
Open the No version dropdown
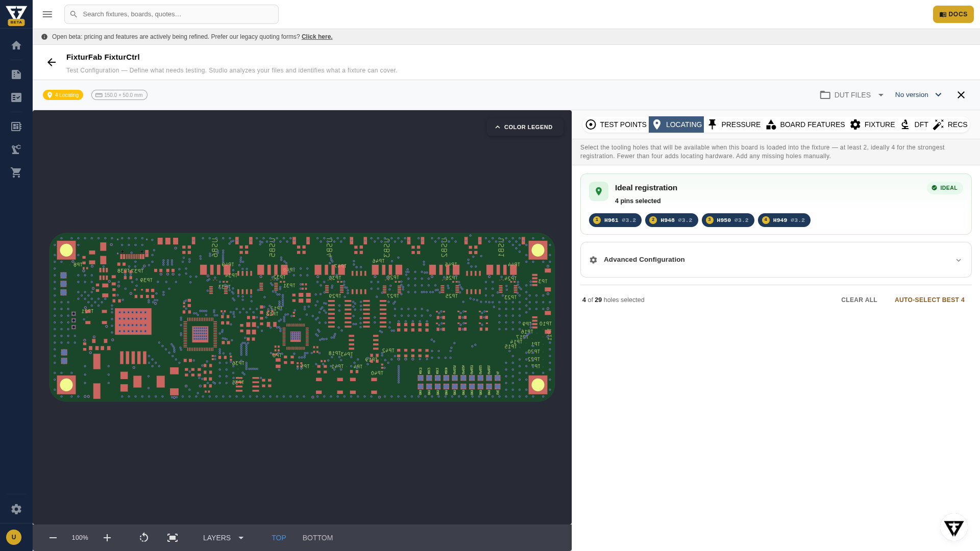tap(918, 95)
